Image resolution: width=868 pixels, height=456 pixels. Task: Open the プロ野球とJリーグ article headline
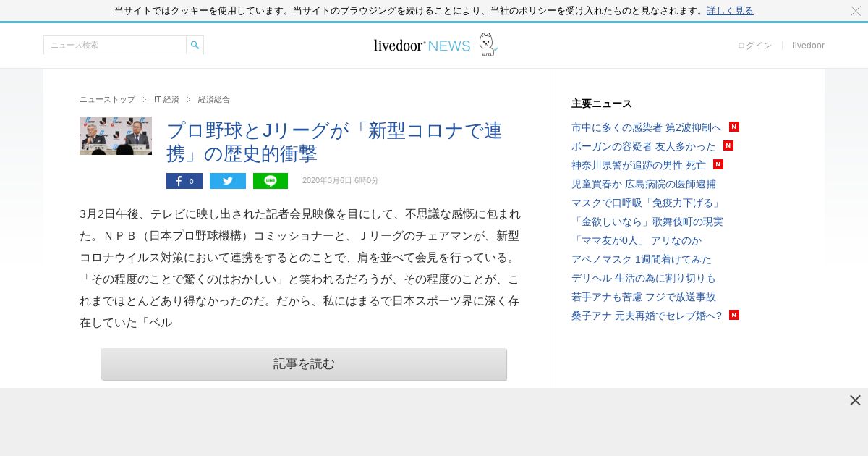[334, 142]
